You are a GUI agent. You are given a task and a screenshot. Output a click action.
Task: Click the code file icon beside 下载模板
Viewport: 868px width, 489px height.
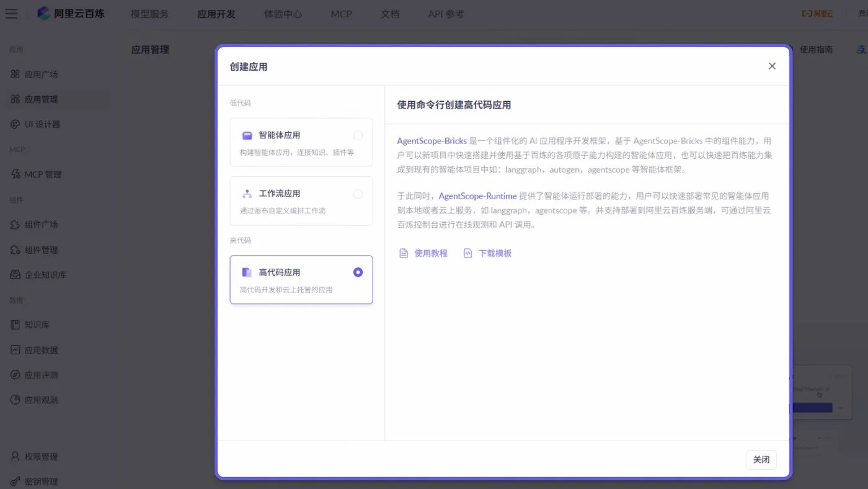click(468, 253)
